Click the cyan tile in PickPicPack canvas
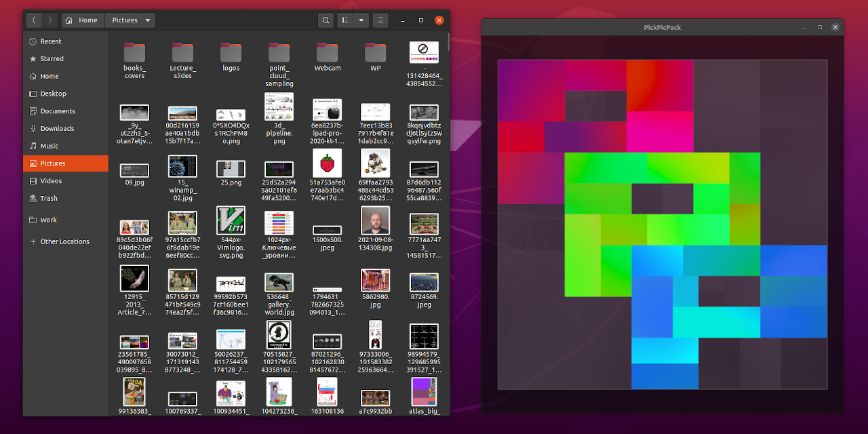Image resolution: width=868 pixels, height=434 pixels. [x=716, y=322]
